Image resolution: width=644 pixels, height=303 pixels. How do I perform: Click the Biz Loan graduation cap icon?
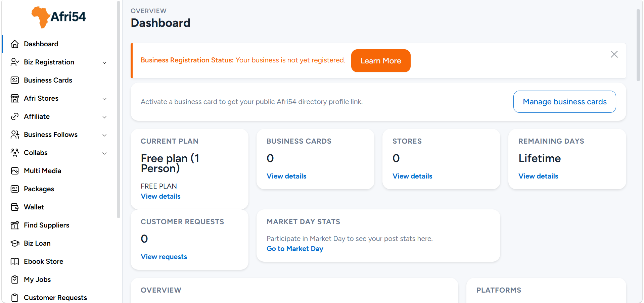pos(15,243)
